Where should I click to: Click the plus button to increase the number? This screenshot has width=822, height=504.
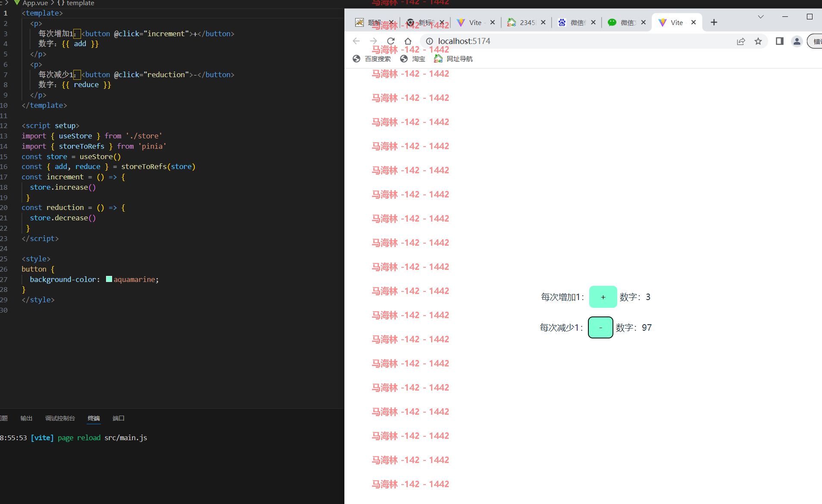click(603, 297)
